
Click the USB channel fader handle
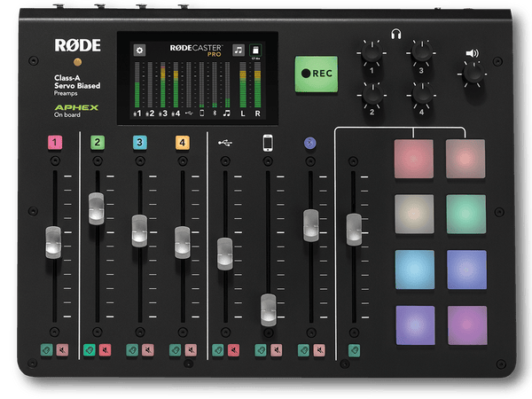[x=225, y=254]
